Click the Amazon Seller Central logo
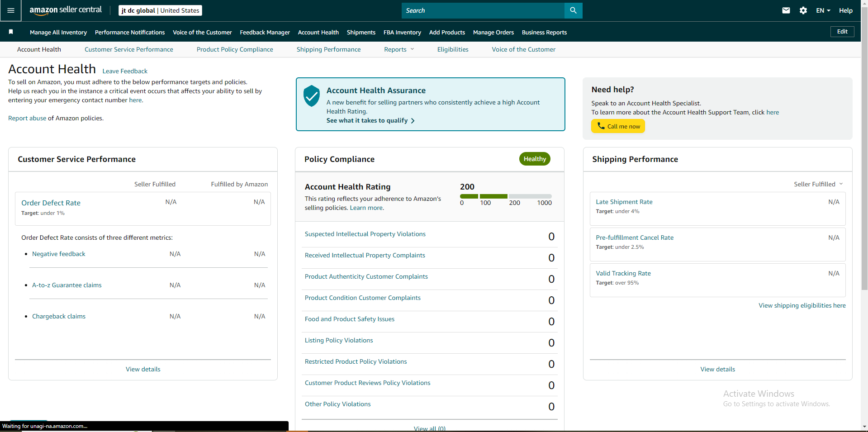 (66, 10)
